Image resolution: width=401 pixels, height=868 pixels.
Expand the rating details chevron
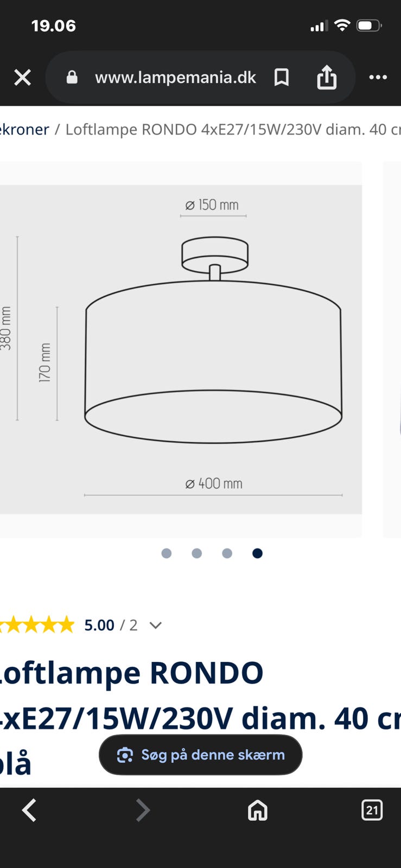click(x=156, y=626)
